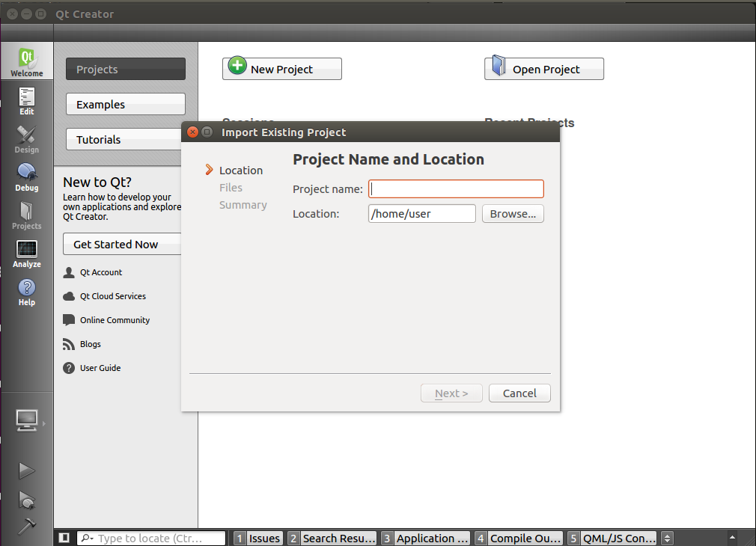Viewport: 756px width, 546px height.
Task: Open the Qt Cloud Services link
Action: 113,296
